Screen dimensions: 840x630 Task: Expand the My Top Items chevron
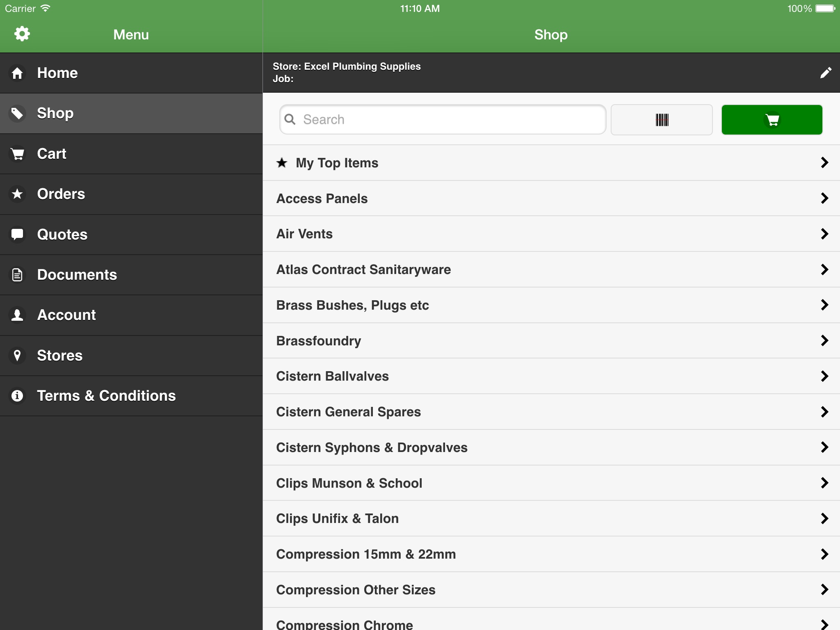824,163
